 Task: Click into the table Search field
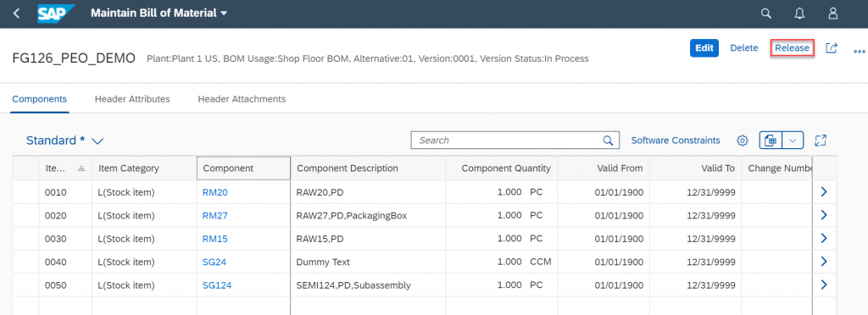(509, 141)
